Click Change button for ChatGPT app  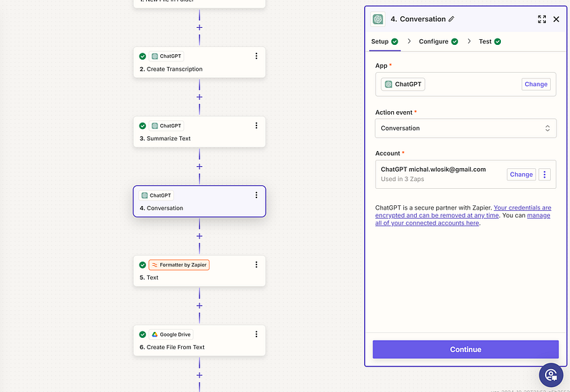pos(536,84)
